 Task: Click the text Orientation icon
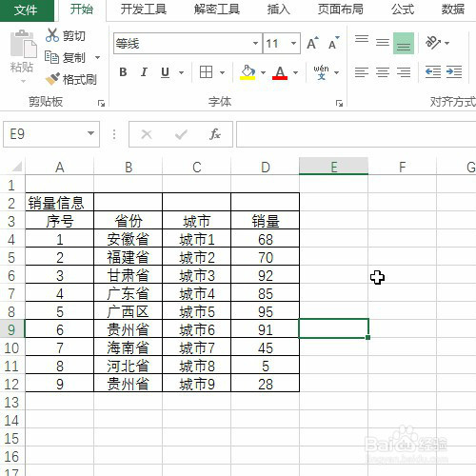coord(433,43)
